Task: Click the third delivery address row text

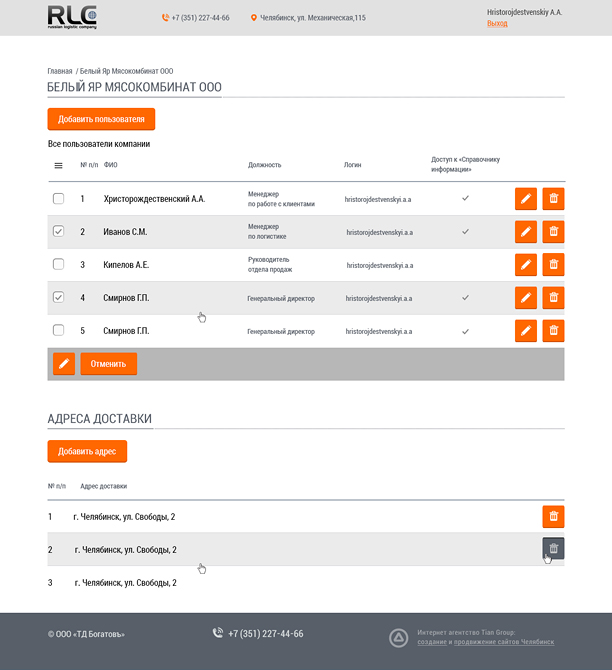Action: point(125,583)
